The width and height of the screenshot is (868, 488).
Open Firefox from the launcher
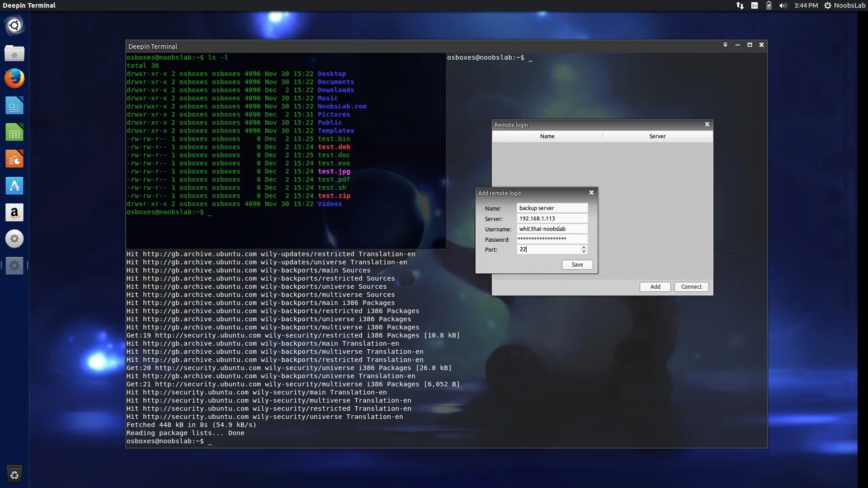click(14, 79)
